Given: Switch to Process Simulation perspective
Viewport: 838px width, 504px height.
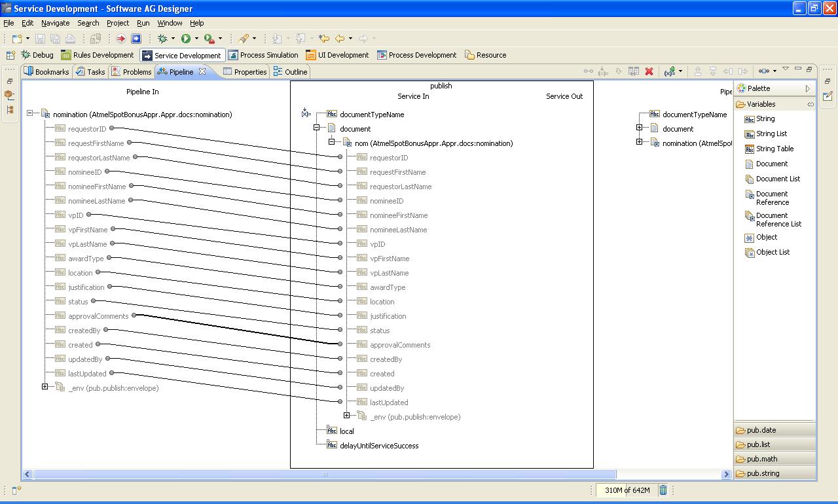Looking at the screenshot, I should coord(263,55).
